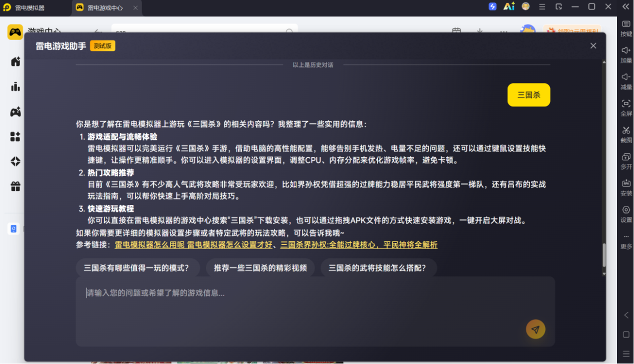The width and height of the screenshot is (634, 364).
Task: Click chat scrollbar up arrow
Action: click(x=603, y=62)
